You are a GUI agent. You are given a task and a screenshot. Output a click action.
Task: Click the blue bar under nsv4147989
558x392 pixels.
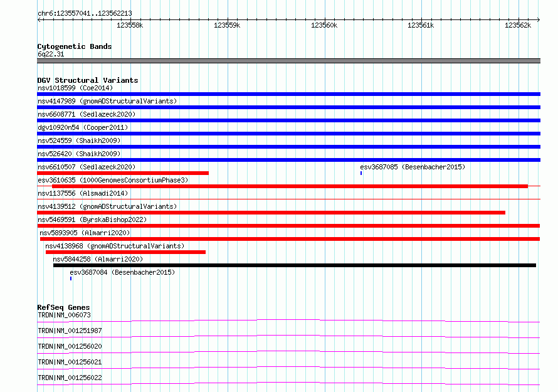coord(288,107)
